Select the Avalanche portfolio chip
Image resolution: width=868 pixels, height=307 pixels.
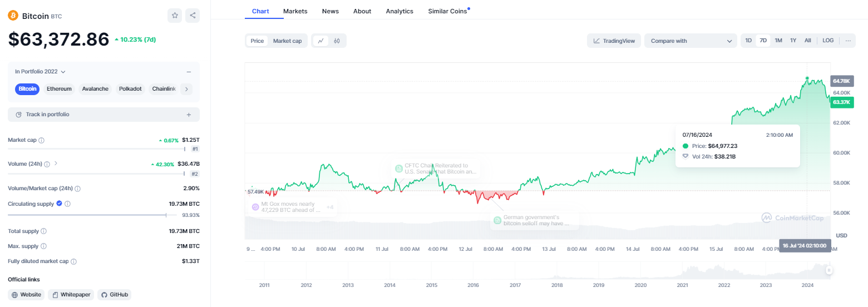click(x=95, y=89)
